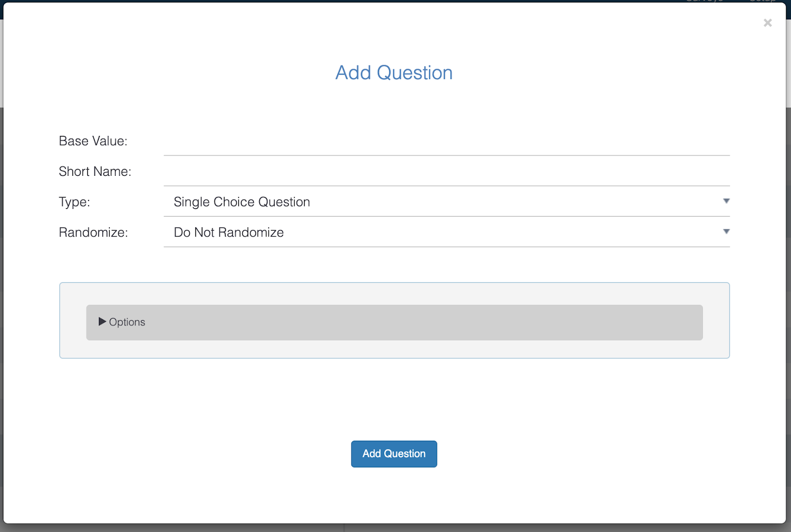Click the "Type:" field label

point(74,202)
